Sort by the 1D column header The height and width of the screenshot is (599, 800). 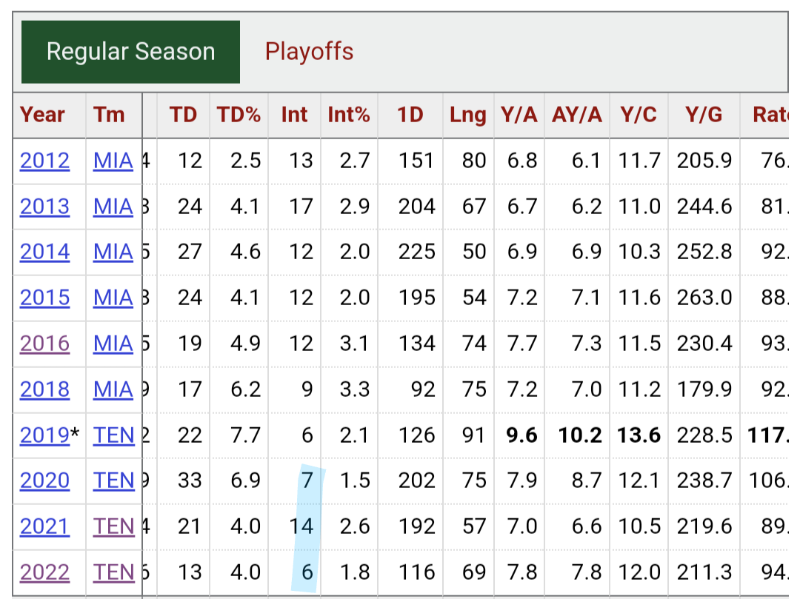point(410,115)
